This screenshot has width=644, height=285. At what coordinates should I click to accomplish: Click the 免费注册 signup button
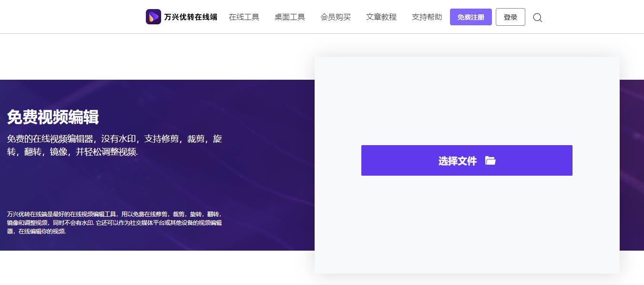click(x=470, y=17)
